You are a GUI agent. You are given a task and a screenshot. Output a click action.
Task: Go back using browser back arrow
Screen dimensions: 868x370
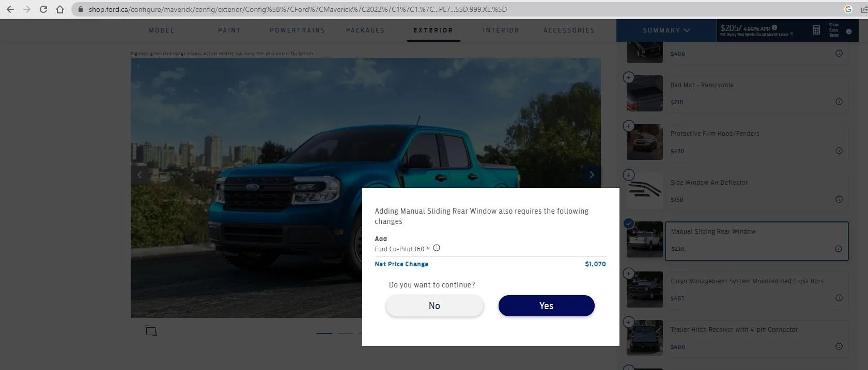click(10, 9)
